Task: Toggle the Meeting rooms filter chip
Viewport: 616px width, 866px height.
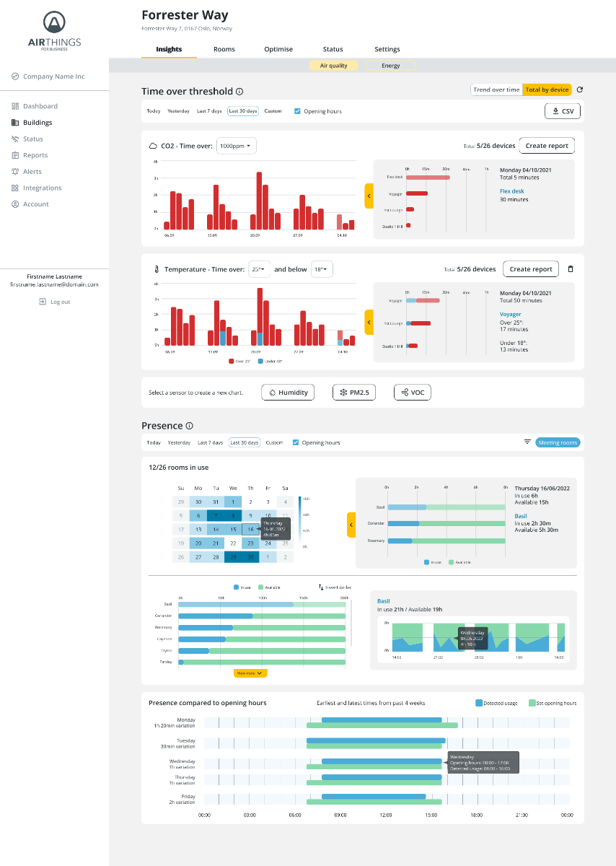Action: [x=558, y=442]
